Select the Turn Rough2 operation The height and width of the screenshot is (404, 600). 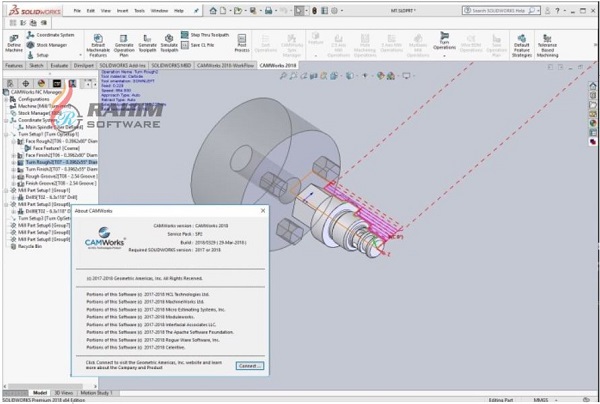point(57,162)
